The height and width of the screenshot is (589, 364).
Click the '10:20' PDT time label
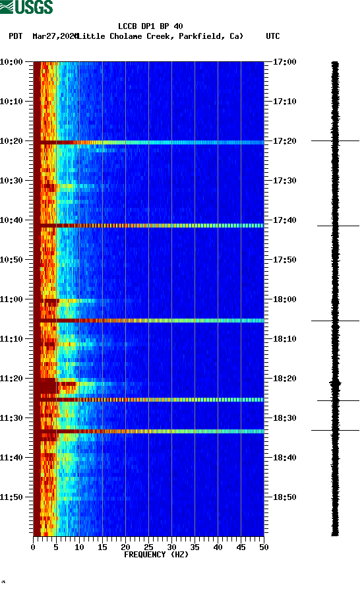[11, 141]
